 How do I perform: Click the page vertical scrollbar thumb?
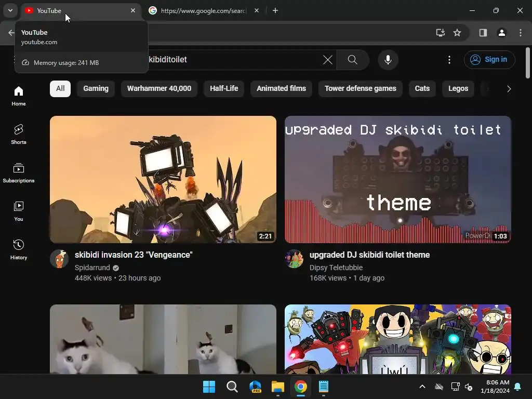[528, 63]
